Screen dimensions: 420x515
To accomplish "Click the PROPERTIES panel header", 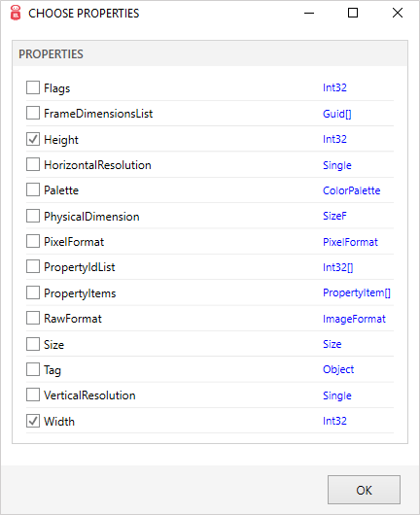I will point(210,53).
